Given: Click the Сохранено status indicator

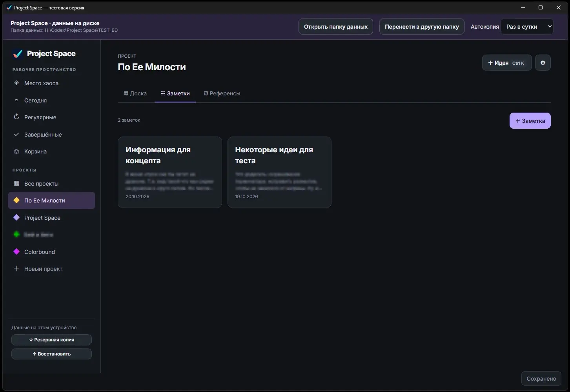Looking at the screenshot, I should pyautogui.click(x=541, y=379).
